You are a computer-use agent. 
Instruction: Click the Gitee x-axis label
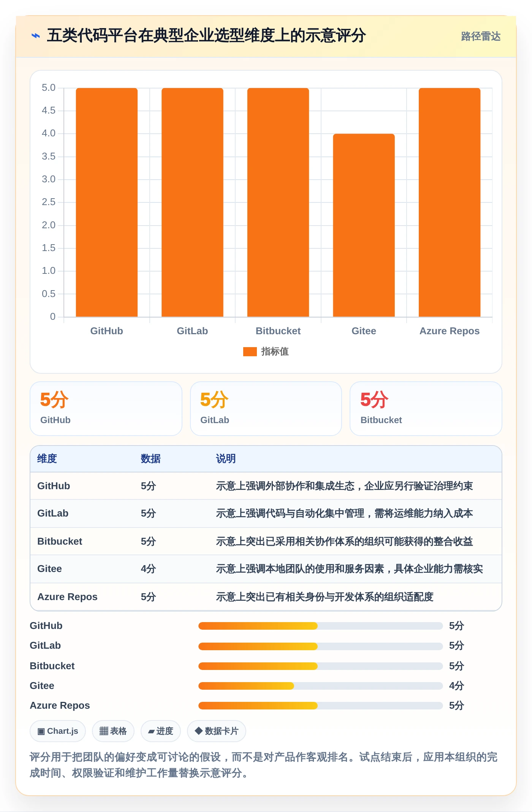click(x=364, y=331)
